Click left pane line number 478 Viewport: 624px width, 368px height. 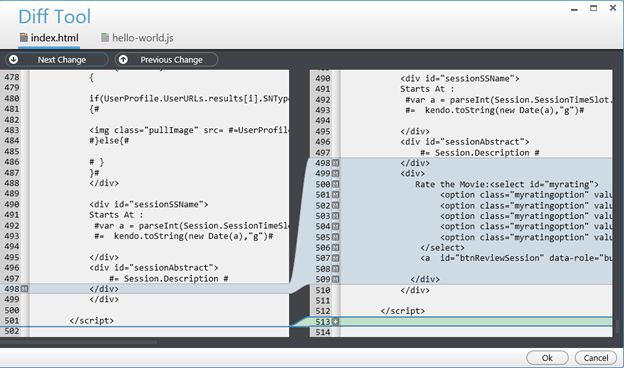[12, 77]
